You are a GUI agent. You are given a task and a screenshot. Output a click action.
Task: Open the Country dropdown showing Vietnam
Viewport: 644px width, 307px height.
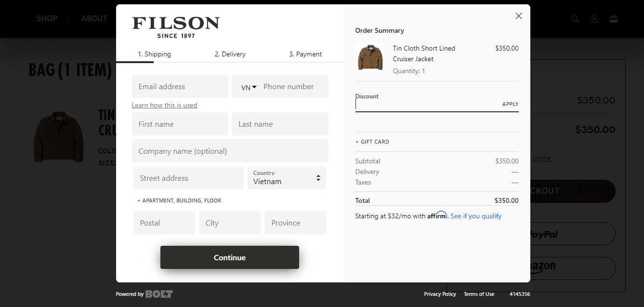pos(287,178)
